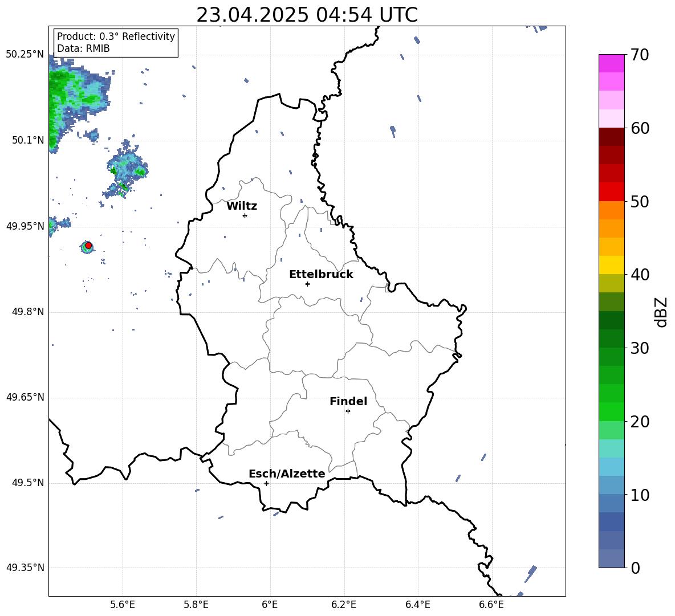Click the magenta top colorbar segment
This screenshot has height=616, width=675.
click(x=611, y=63)
